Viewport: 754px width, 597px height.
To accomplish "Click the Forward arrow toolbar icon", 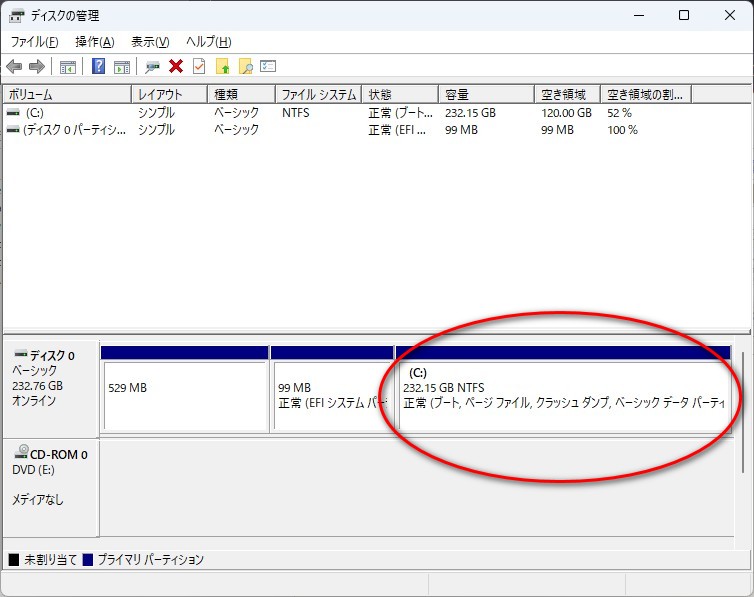I will [x=37, y=66].
